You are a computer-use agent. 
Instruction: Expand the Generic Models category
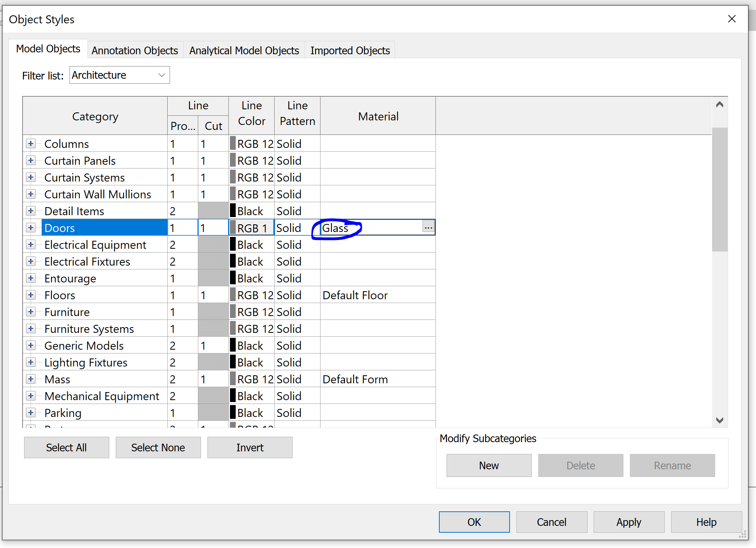[x=31, y=345]
